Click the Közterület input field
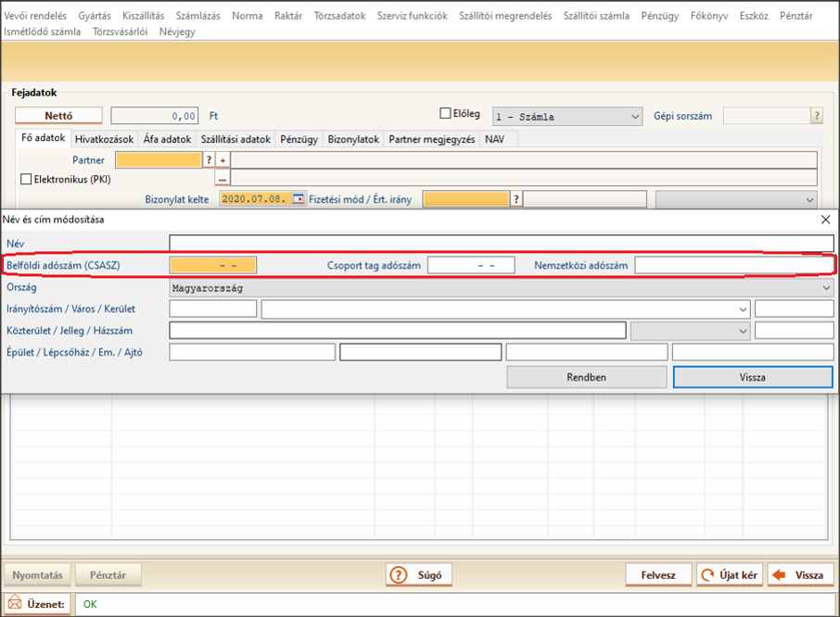Screen dimensions: 840x617 [x=398, y=331]
